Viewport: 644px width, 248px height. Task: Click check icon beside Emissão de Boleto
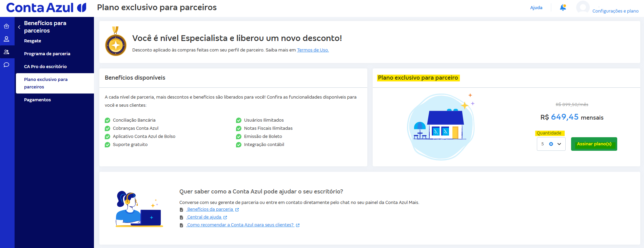point(239,137)
